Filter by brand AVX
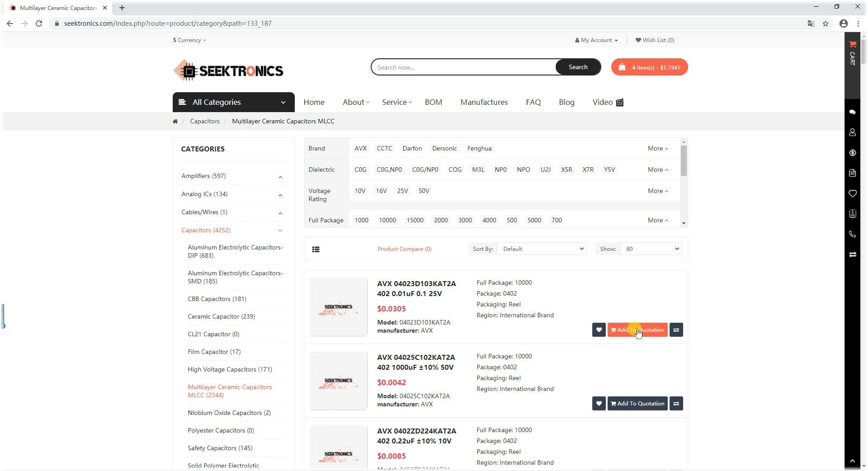Screen dimensions: 868x471 360,148
